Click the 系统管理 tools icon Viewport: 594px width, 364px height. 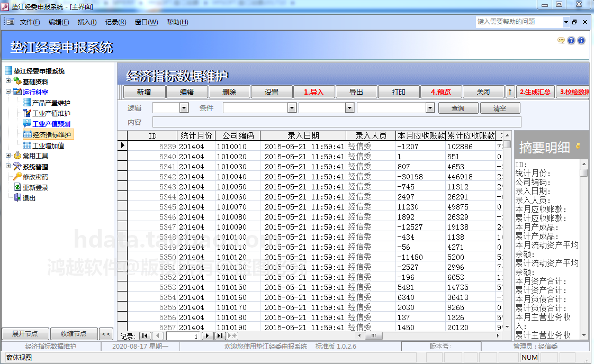pyautogui.click(x=17, y=166)
